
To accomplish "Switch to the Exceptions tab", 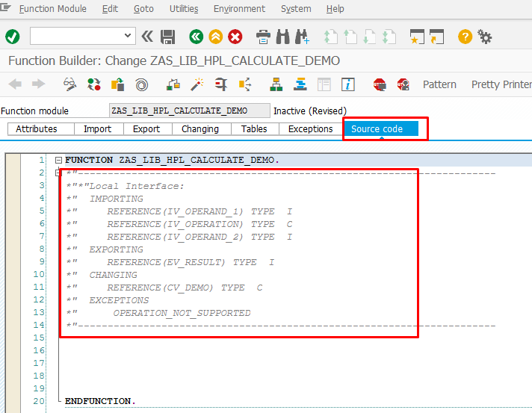I will tap(310, 129).
